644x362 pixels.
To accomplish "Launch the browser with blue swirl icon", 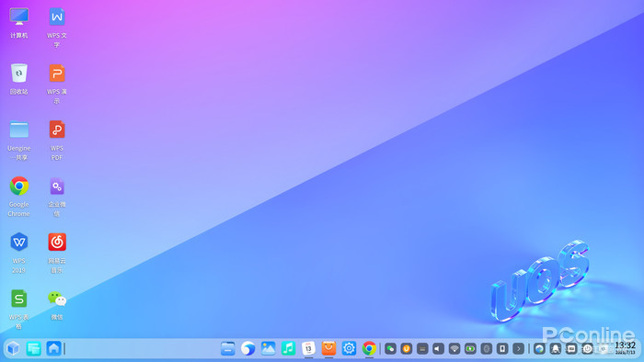I will (x=247, y=348).
